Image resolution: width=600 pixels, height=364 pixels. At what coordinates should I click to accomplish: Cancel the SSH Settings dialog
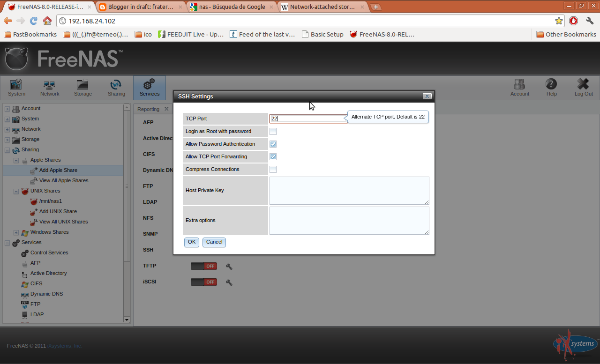214,242
